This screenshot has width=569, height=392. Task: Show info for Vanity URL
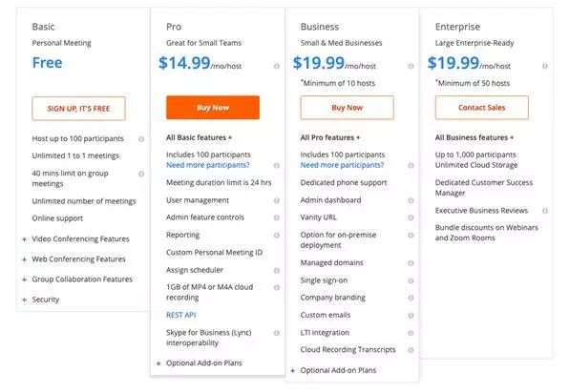tap(411, 217)
